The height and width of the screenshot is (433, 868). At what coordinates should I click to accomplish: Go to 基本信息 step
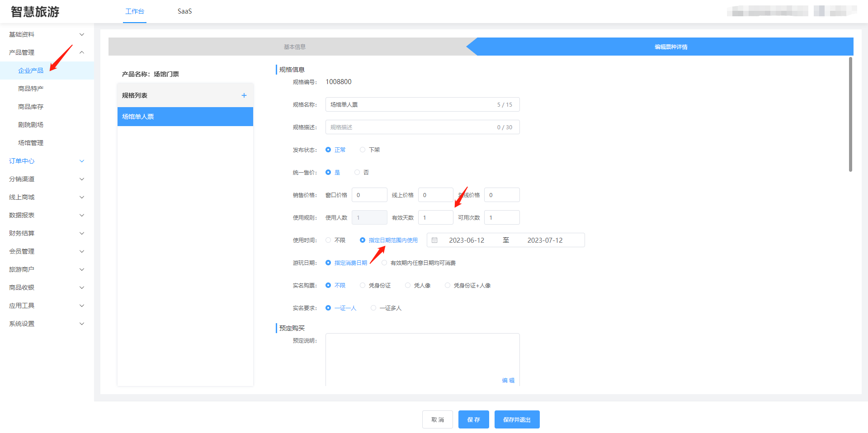pyautogui.click(x=294, y=47)
